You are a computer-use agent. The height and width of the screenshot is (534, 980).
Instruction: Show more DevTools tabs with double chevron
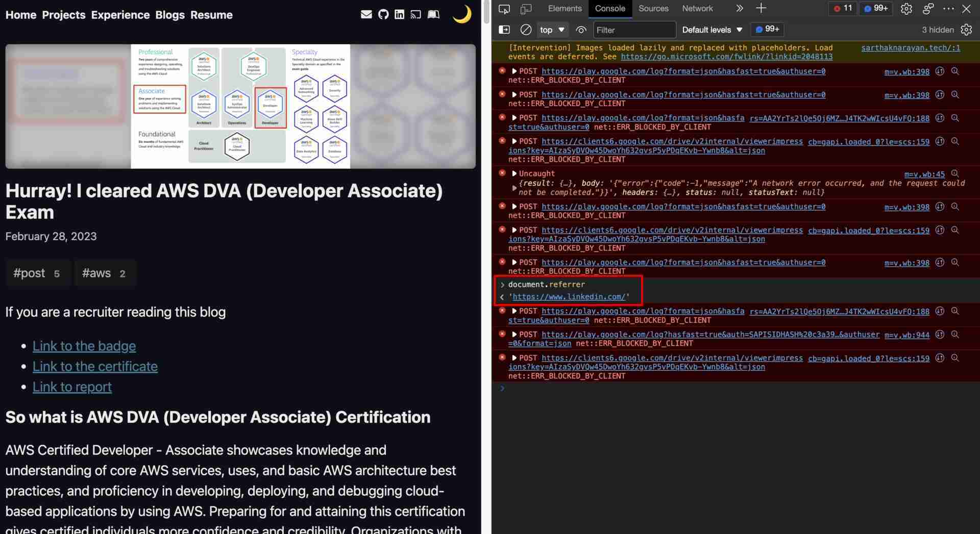coord(740,8)
